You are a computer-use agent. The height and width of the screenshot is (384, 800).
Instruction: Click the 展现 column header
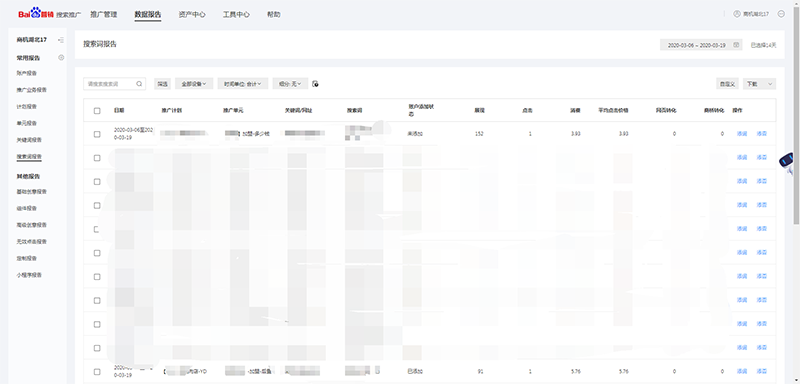(x=479, y=110)
